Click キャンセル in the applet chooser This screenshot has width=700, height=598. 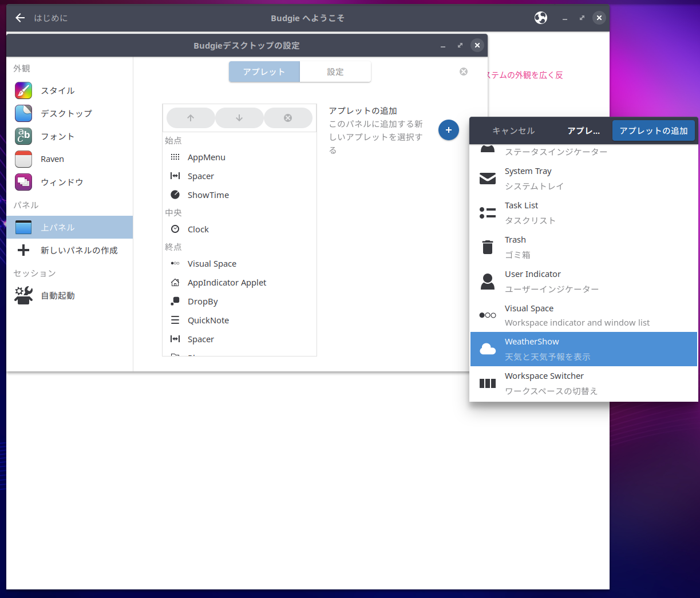pyautogui.click(x=513, y=130)
